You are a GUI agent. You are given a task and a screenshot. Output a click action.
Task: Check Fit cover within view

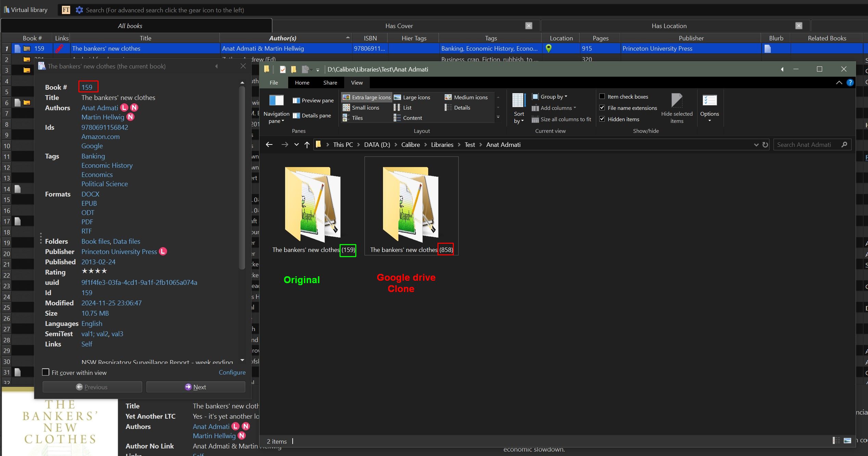pos(46,372)
